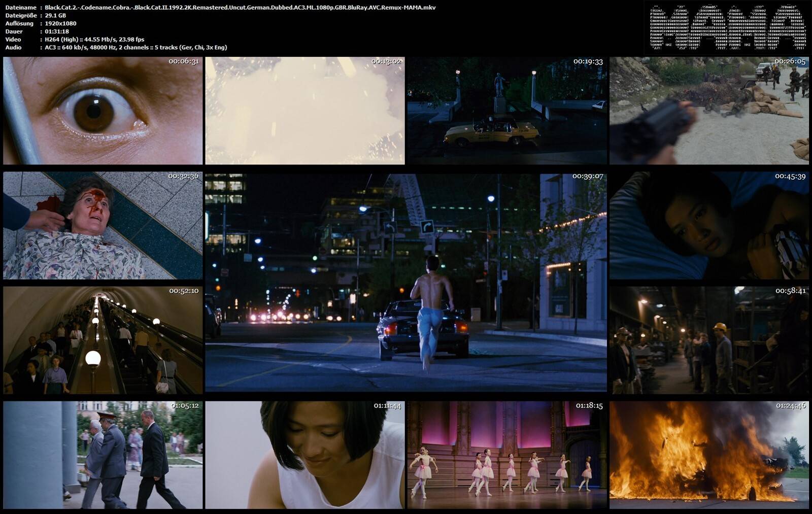Screen dimensions: 812x514
Task: Click the Dauer label
Action: click(14, 31)
